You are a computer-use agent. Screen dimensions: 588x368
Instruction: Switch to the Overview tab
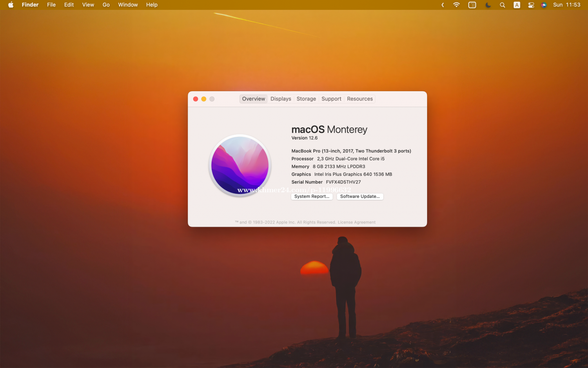pos(254,99)
